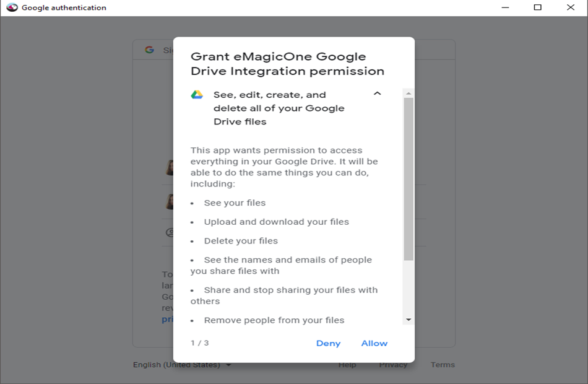Click the Allow button

click(374, 343)
